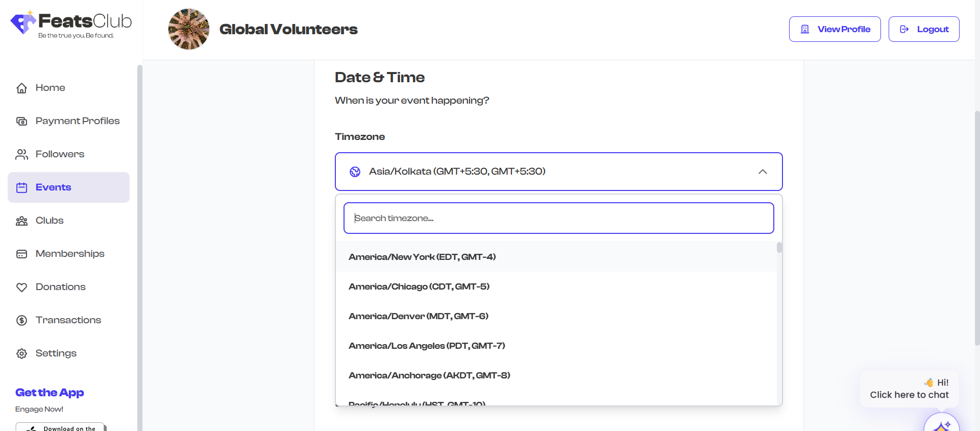Select Events in the sidebar
Viewport: 980px width, 431px height.
coord(69,187)
